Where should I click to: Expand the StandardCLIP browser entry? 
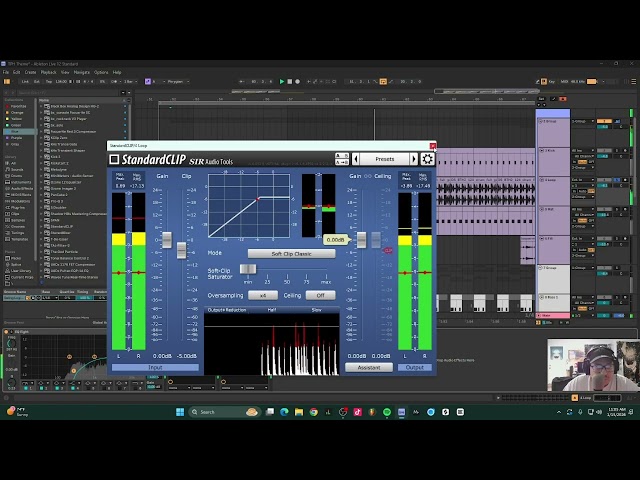[x=41, y=227]
